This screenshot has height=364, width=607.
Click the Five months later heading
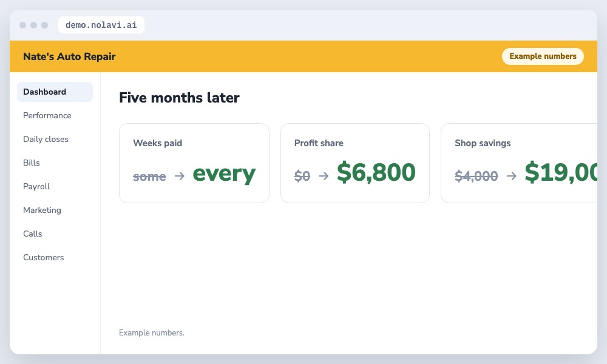pyautogui.click(x=179, y=98)
